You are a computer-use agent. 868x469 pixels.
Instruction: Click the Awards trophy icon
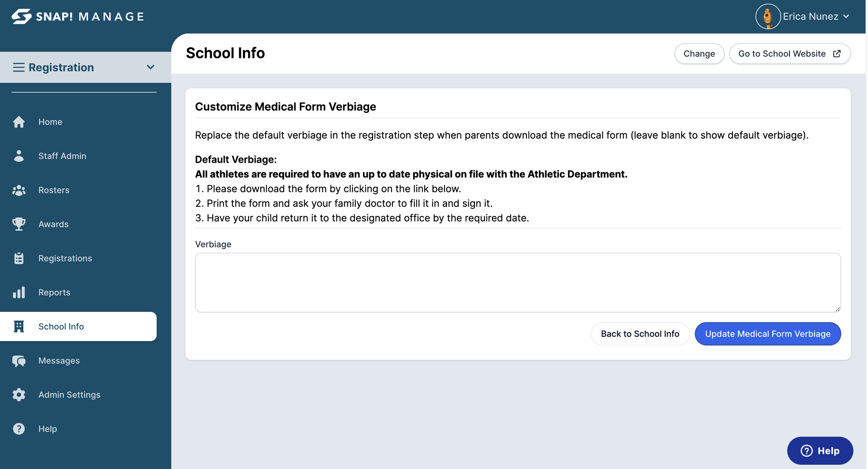(19, 224)
